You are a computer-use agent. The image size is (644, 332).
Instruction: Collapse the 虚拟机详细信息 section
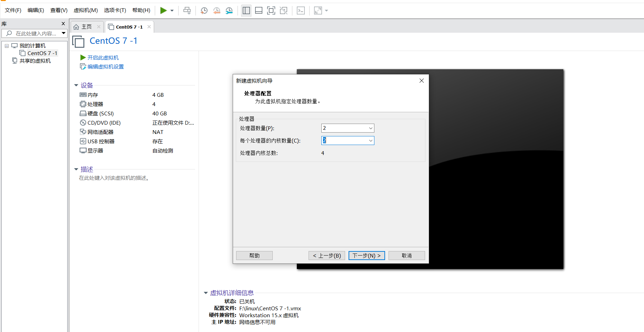206,293
